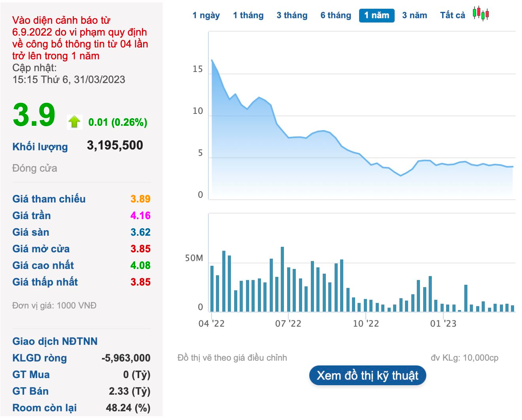Image resolution: width=522 pixels, height=420 pixels.
Task: Click the 01 '23 marker on time axis
Action: tap(443, 324)
